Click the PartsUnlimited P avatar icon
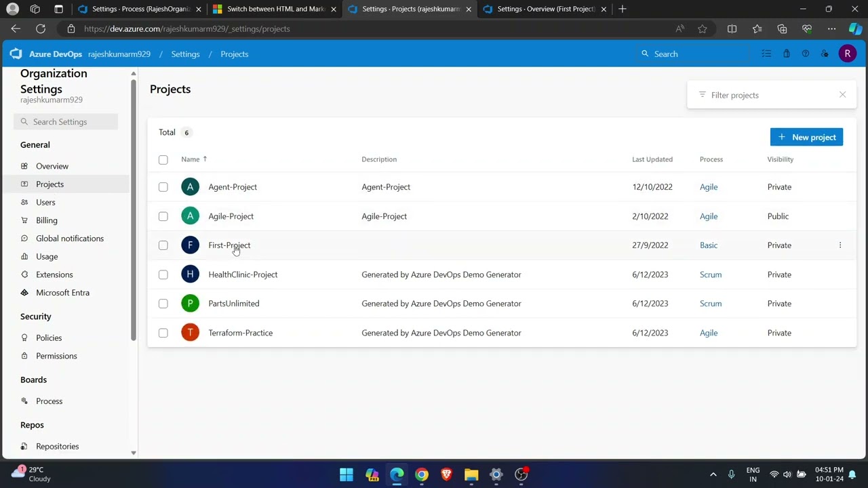 pyautogui.click(x=190, y=304)
